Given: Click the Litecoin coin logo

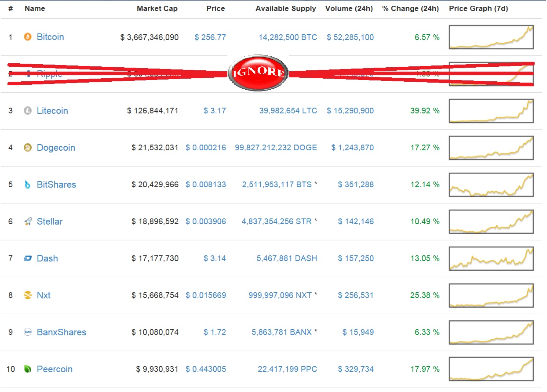Looking at the screenshot, I should point(27,111).
